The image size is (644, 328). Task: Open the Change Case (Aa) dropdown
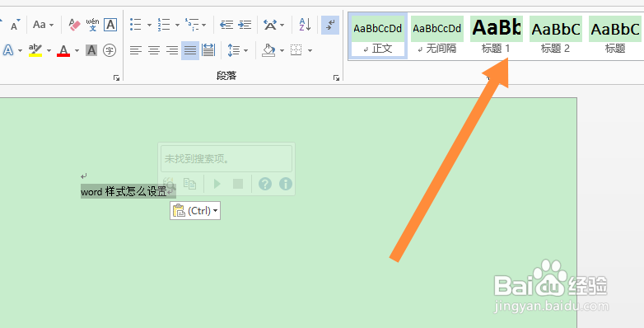point(44,25)
